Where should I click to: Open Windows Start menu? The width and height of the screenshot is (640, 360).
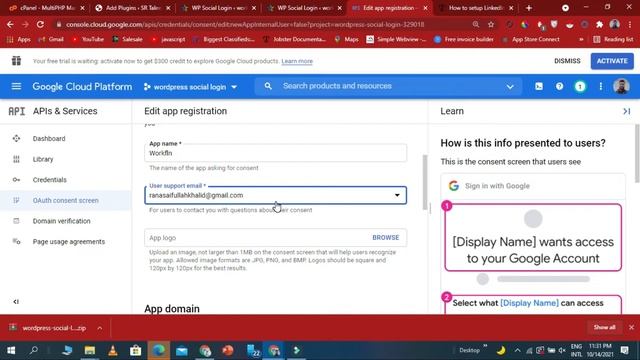pyautogui.click(x=11, y=350)
